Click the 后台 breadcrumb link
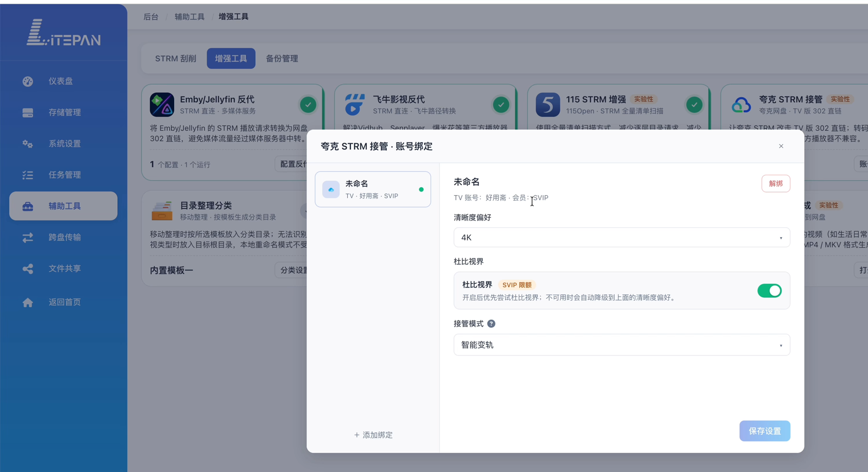This screenshot has height=472, width=868. tap(151, 17)
